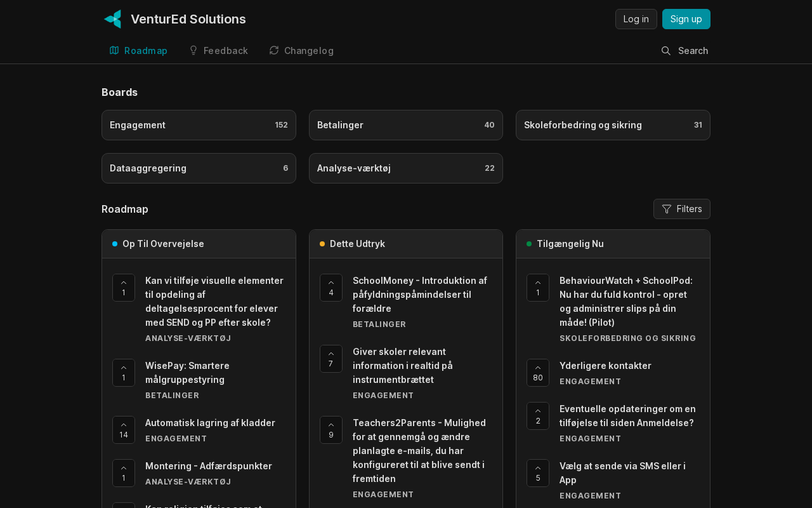The height and width of the screenshot is (508, 812).
Task: Upvote WisePay Smartere målgruppestyring post
Action: [124, 373]
